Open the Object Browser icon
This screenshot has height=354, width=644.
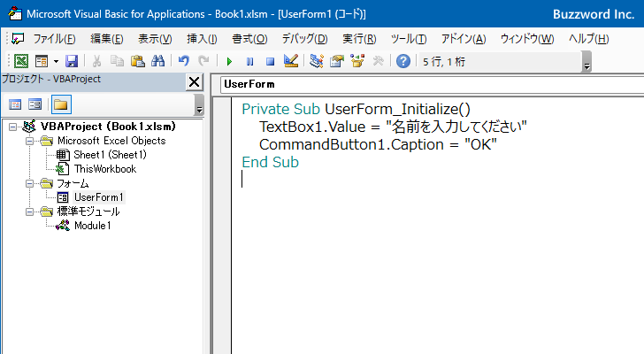357,62
